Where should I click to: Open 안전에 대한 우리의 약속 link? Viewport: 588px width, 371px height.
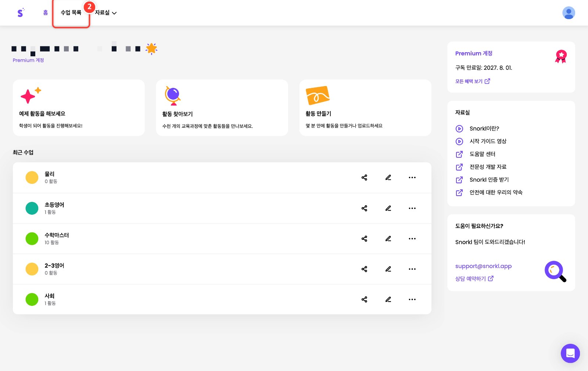point(489,193)
